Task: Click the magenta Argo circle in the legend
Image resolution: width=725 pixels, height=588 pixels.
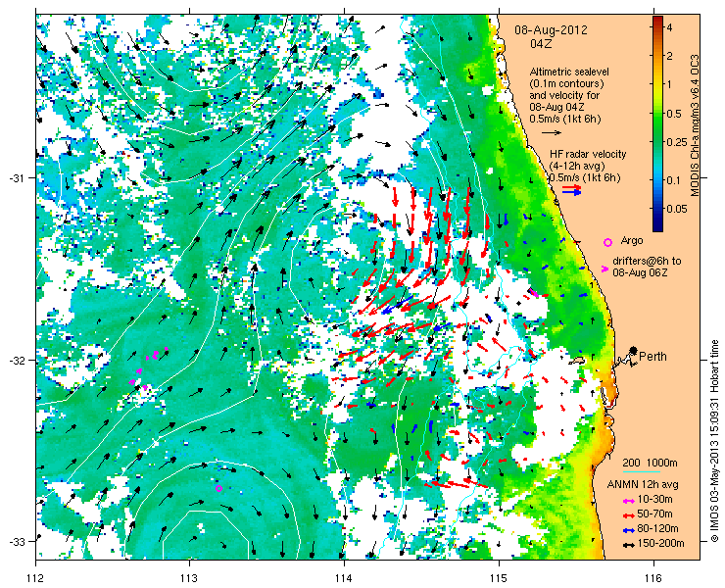Action: (x=607, y=242)
